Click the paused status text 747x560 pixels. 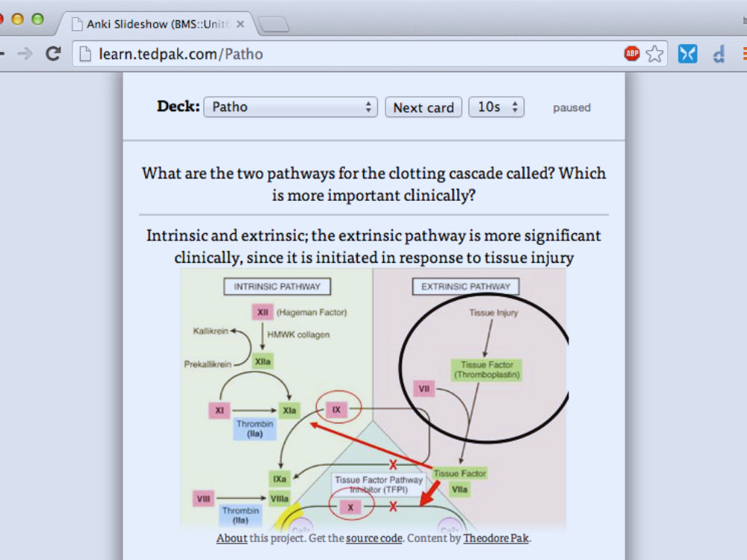[571, 108]
